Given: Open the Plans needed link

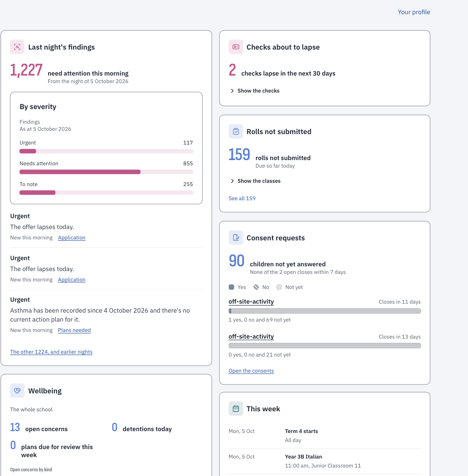Looking at the screenshot, I should click(x=74, y=330).
